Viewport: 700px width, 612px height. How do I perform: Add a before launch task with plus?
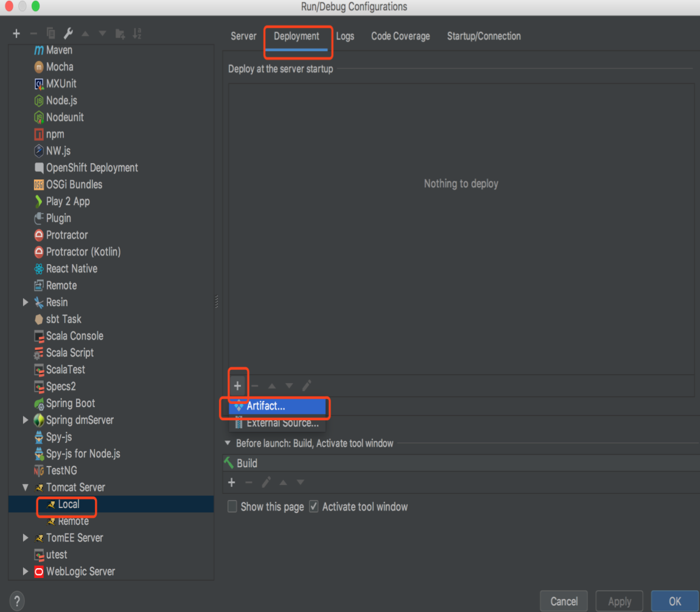(x=232, y=482)
